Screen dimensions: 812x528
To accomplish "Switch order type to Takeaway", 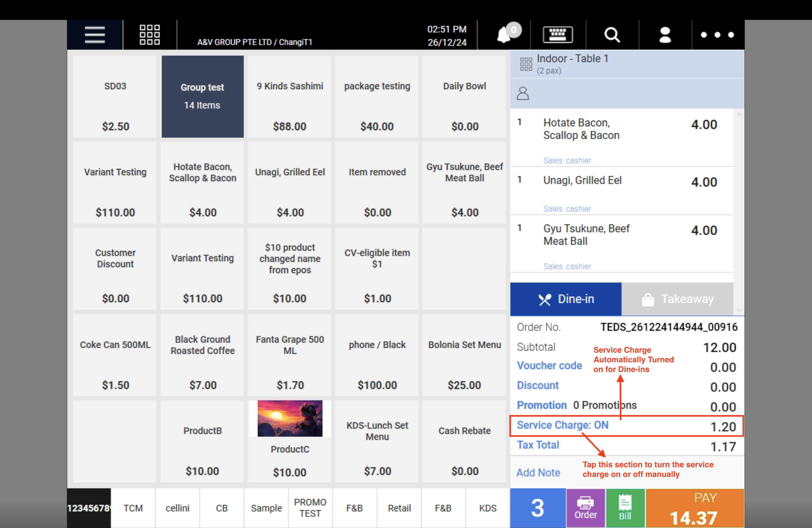I will (x=677, y=299).
